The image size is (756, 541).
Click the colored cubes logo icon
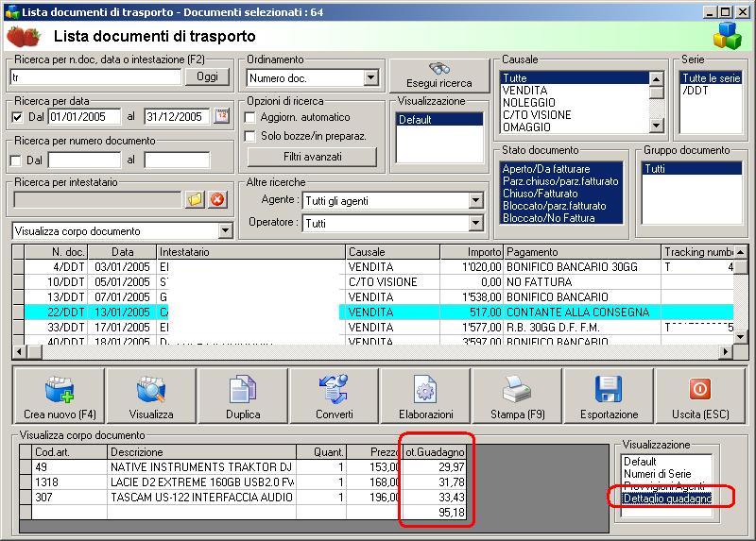[727, 36]
